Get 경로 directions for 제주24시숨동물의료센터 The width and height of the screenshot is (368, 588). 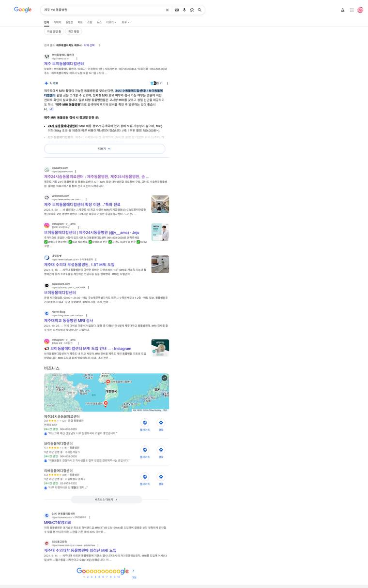pos(161,423)
